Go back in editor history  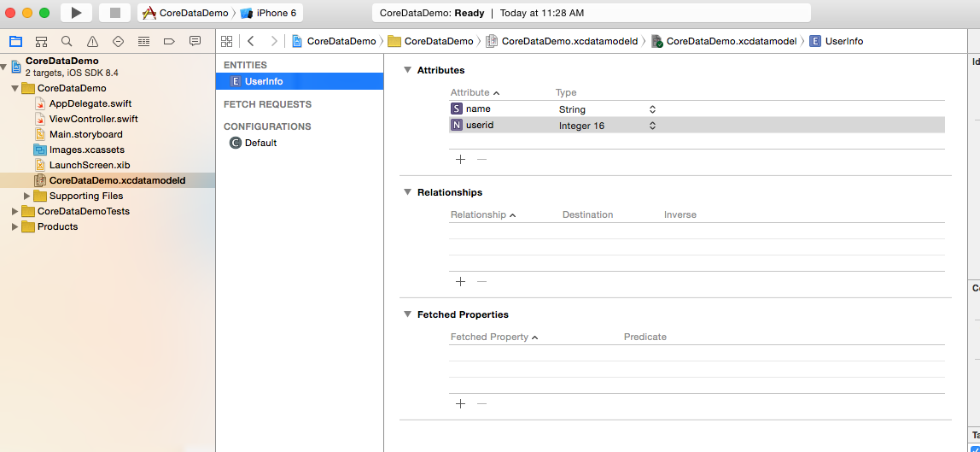pos(251,41)
